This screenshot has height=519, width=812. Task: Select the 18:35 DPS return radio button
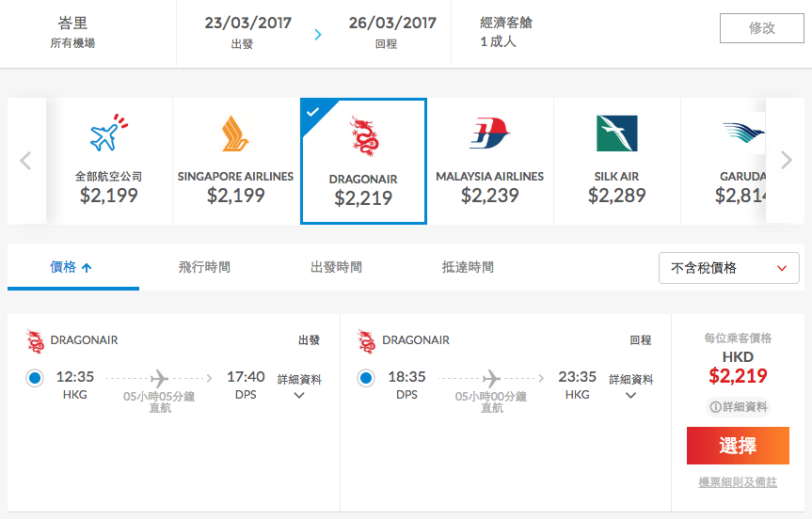point(366,378)
